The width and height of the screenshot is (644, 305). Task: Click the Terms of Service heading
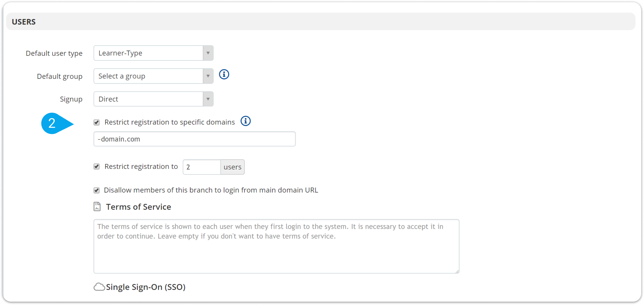[x=139, y=207]
